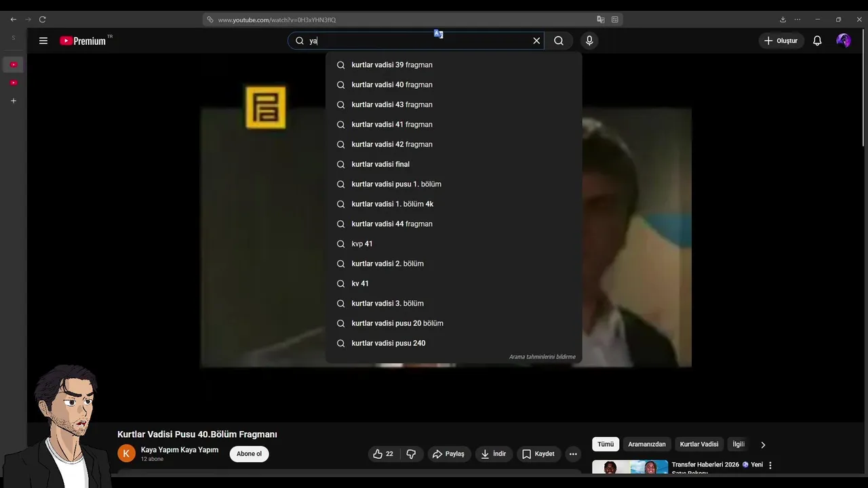Select suggestion kurtlar vadisi 44 fragman
868x488 pixels.
pos(454,224)
